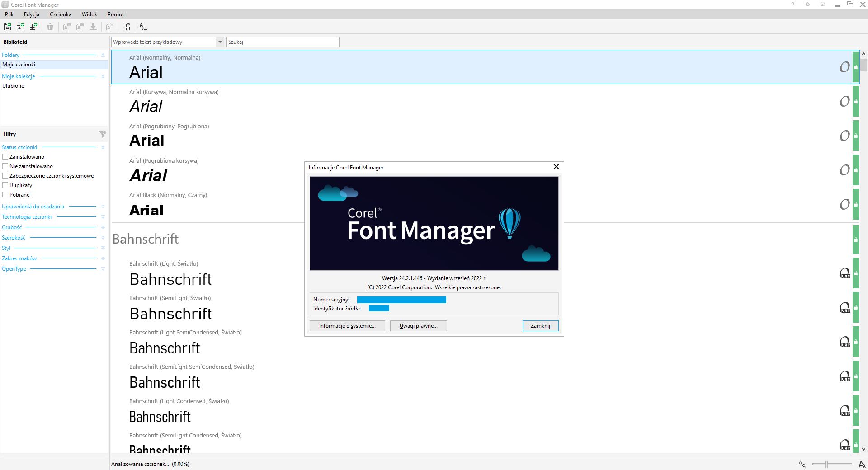868x470 pixels.
Task: Click the account icon in the title bar
Action: point(822,5)
